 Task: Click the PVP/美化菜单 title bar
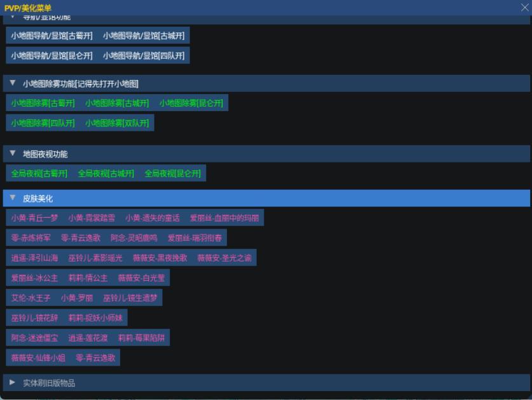[x=254, y=7]
